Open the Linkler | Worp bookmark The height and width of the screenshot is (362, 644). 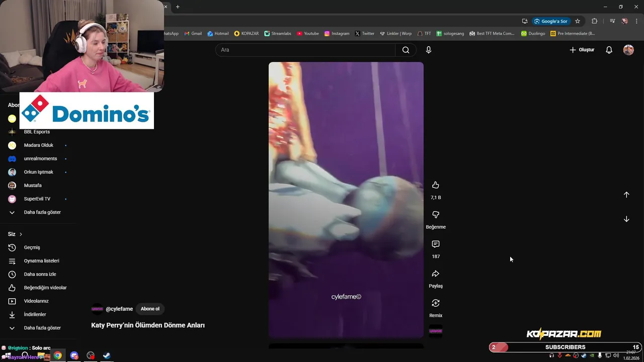tap(396, 34)
